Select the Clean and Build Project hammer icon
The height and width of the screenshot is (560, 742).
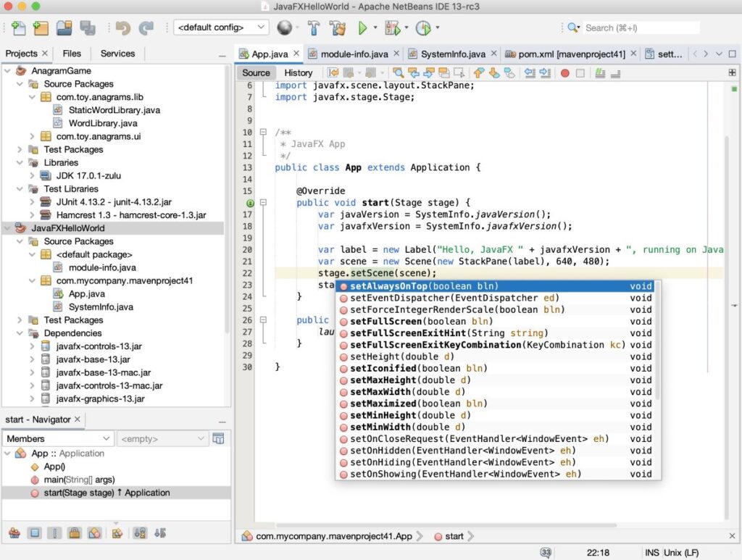click(338, 28)
